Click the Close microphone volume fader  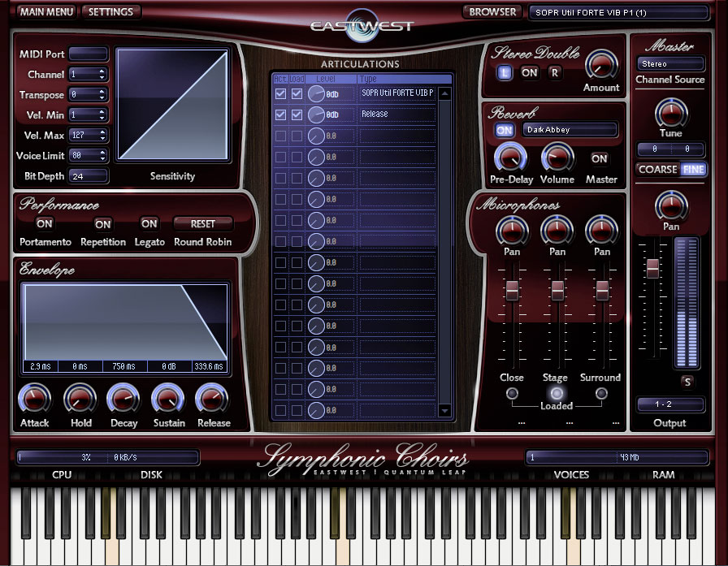512,289
